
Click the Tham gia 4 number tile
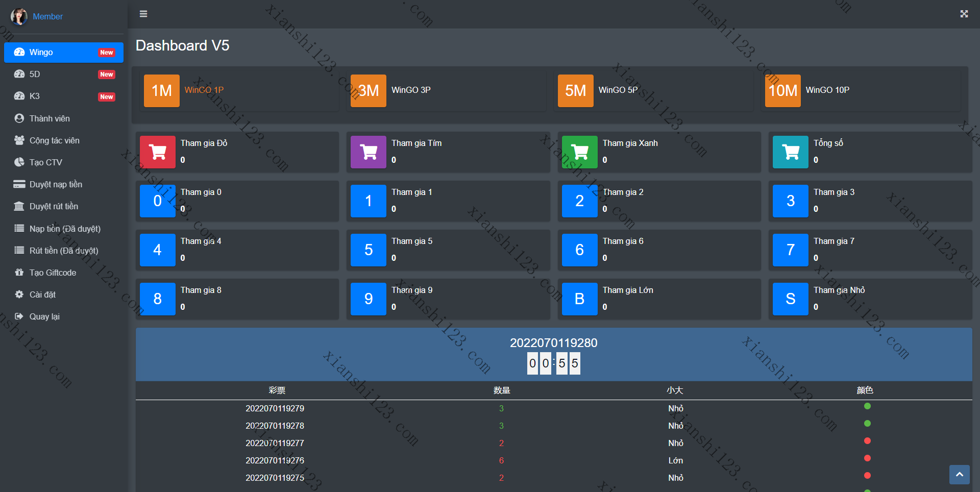click(x=158, y=250)
